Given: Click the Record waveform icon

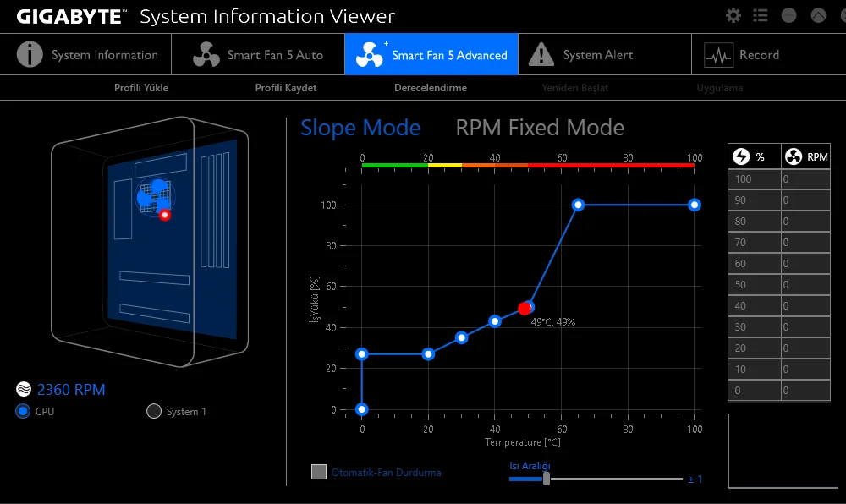Looking at the screenshot, I should coord(718,55).
